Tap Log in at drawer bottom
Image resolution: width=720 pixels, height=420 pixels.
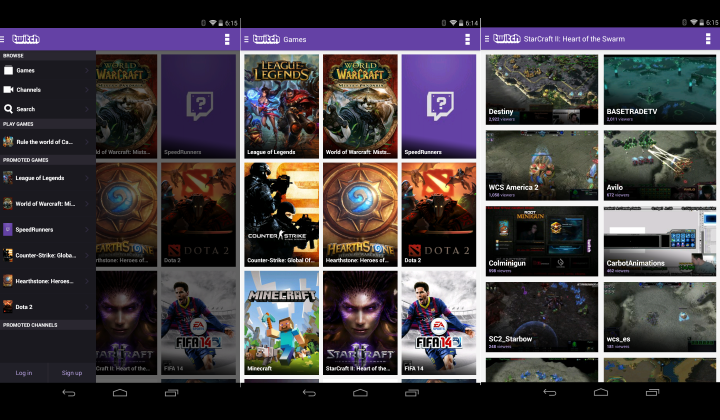pyautogui.click(x=24, y=373)
